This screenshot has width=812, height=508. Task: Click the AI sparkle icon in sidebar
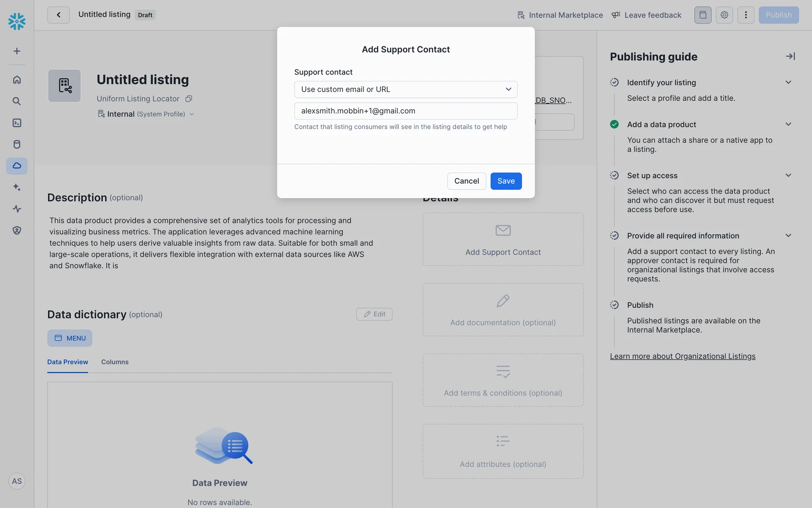(17, 187)
